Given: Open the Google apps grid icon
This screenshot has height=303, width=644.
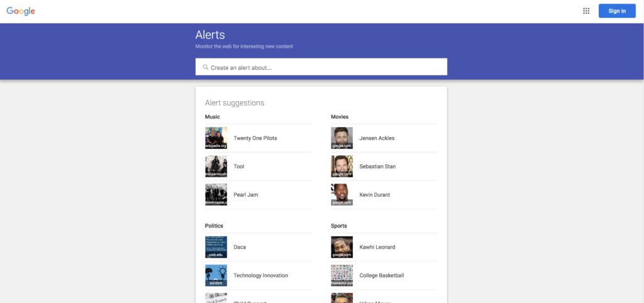Looking at the screenshot, I should [x=586, y=11].
